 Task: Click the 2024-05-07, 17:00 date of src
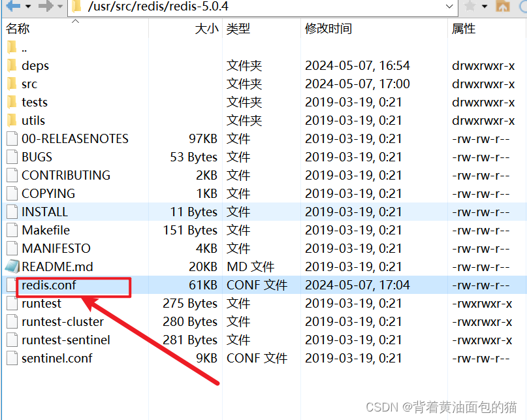pos(358,84)
